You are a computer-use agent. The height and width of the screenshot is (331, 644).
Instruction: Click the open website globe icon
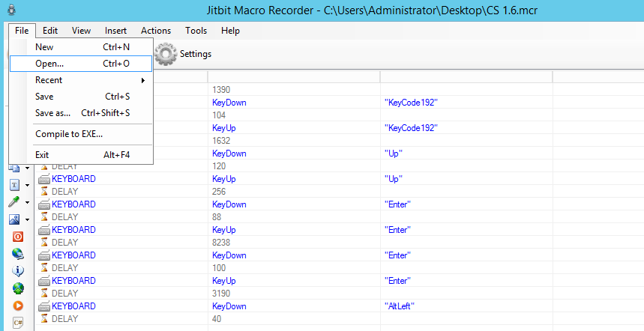(18, 254)
